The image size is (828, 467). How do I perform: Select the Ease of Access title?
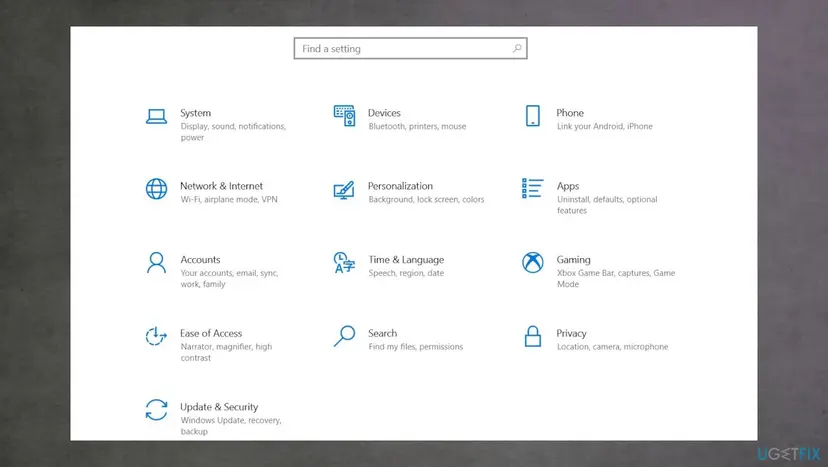click(211, 333)
